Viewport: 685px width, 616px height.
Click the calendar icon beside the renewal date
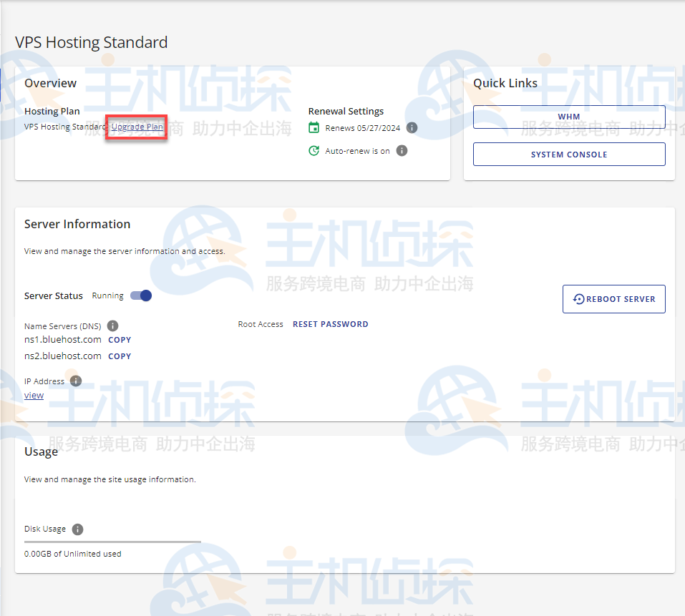314,128
